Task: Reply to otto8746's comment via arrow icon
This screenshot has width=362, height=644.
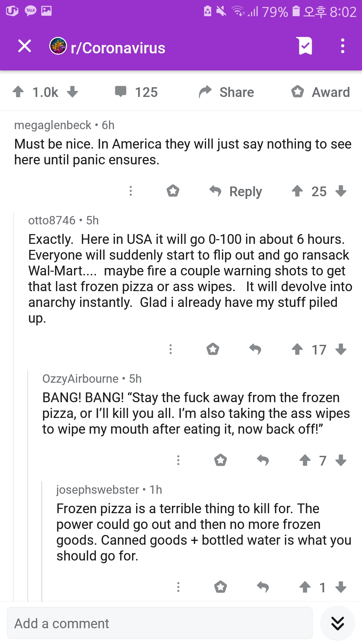Action: click(255, 349)
